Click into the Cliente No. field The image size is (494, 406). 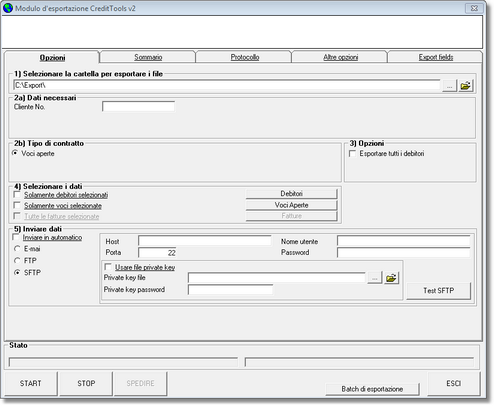pyautogui.click(x=138, y=107)
